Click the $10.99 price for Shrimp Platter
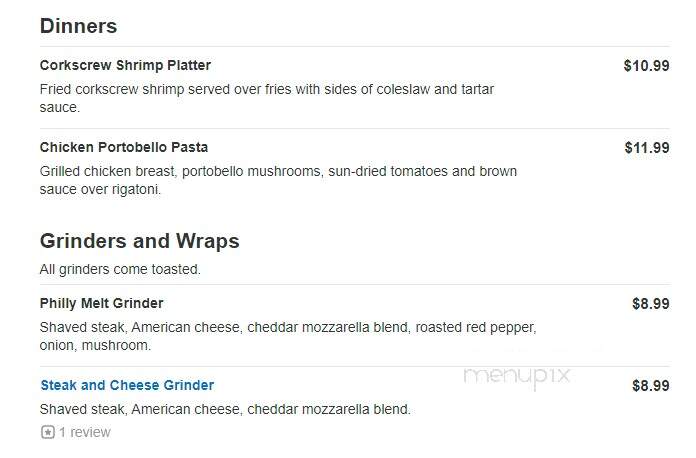 (x=646, y=66)
